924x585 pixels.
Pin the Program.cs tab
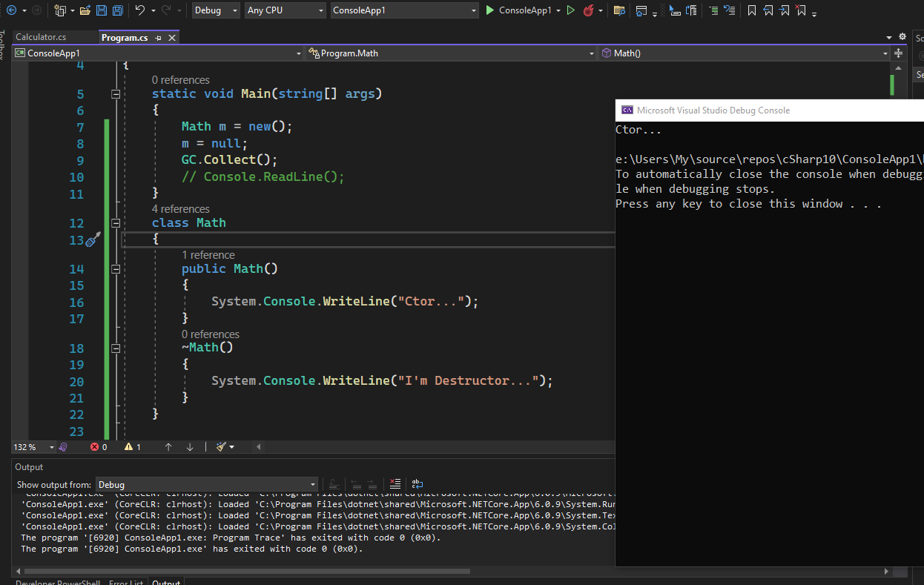tap(159, 38)
